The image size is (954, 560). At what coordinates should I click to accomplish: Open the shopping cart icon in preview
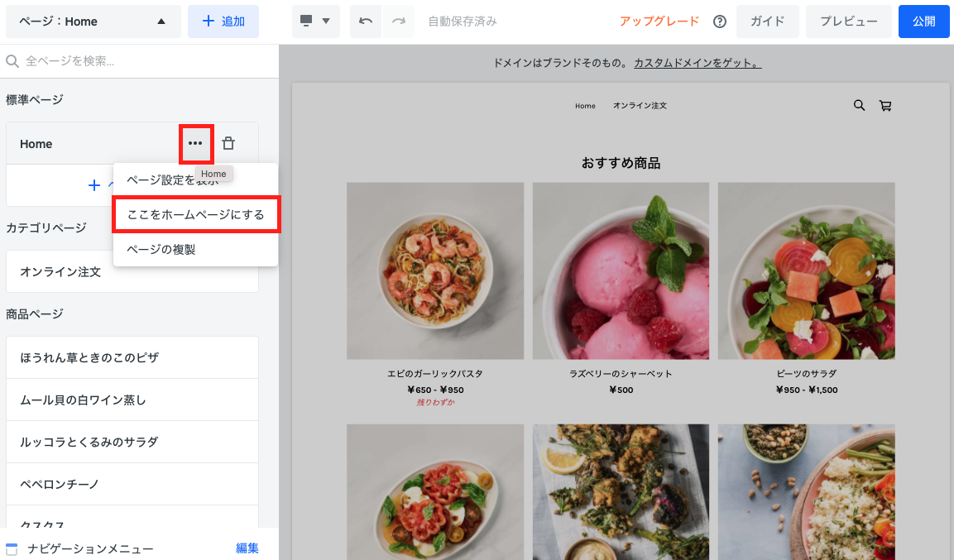point(886,105)
